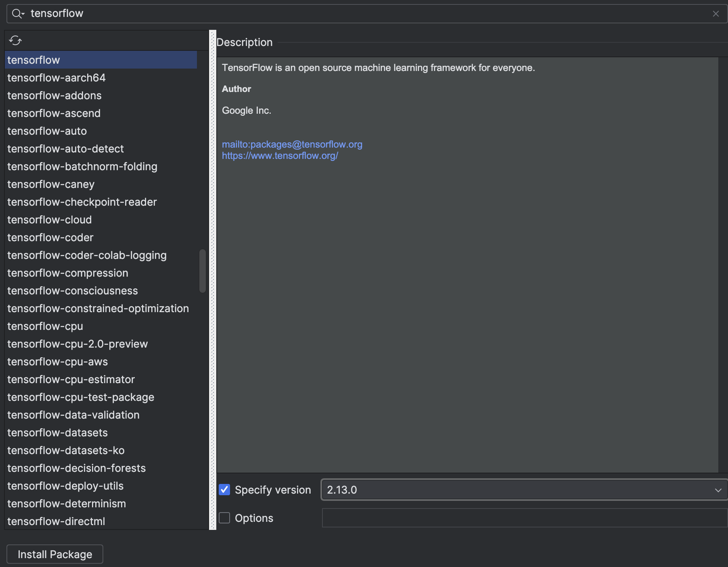Select tensorflow-constrained-optimization package

(101, 308)
